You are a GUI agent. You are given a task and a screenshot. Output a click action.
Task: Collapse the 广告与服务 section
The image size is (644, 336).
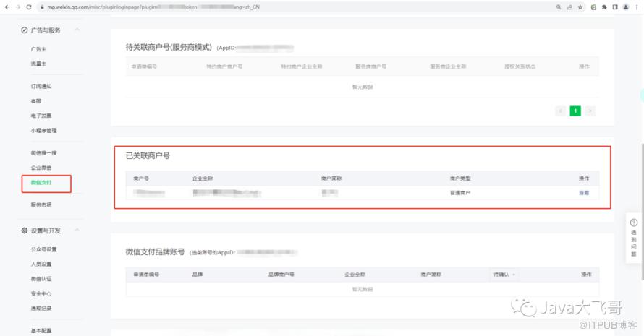(x=77, y=30)
